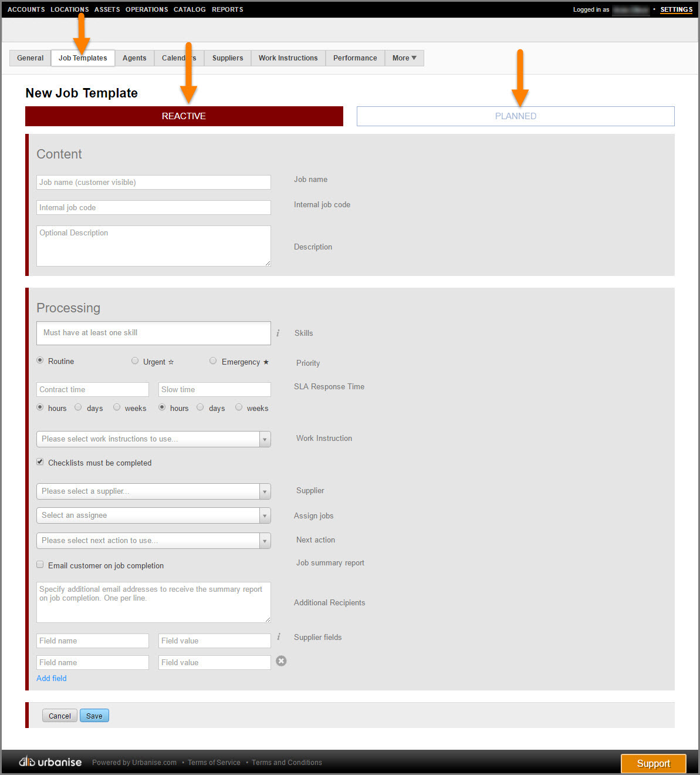Click the info icon beside Supplier fields
This screenshot has height=775, width=700.
[279, 637]
